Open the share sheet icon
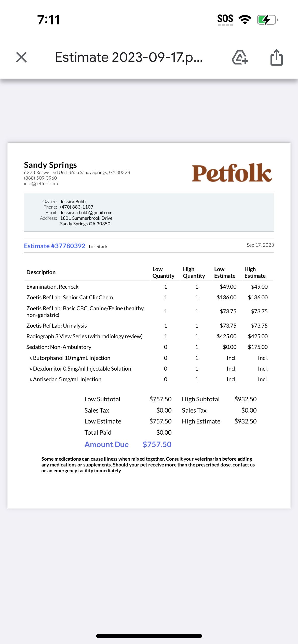Viewport: 298px width, 644px height. coord(276,57)
